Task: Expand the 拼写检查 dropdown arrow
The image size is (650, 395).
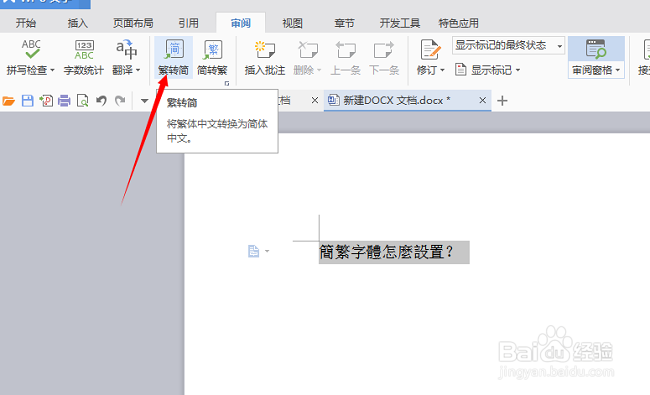Action: [52, 70]
